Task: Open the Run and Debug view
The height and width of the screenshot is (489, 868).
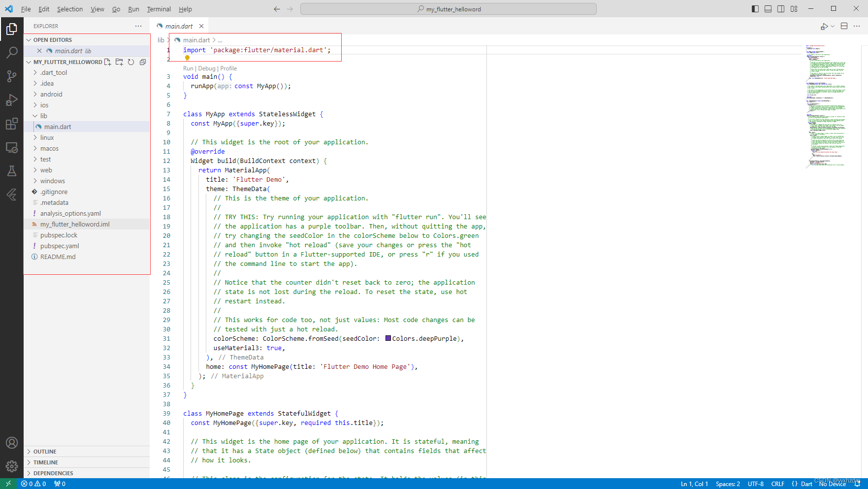Action: 12,100
